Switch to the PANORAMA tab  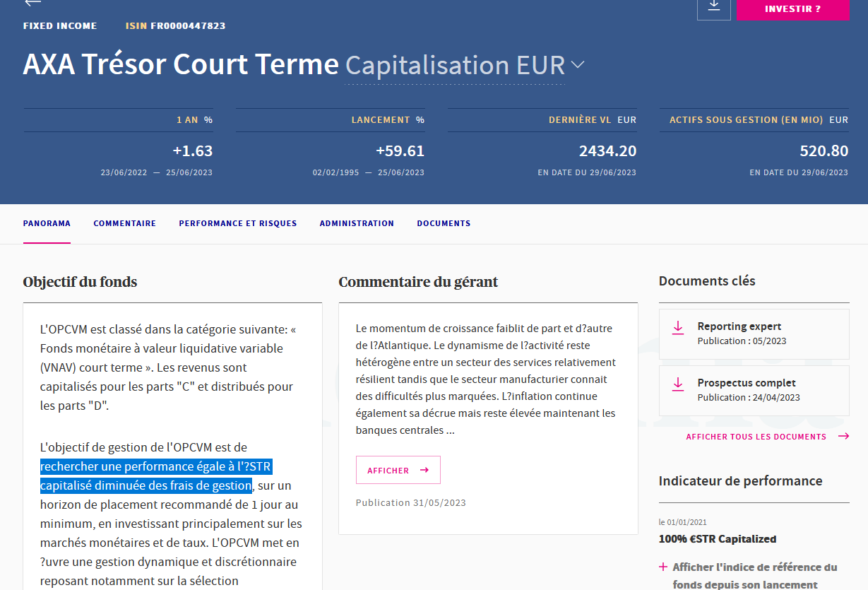[x=47, y=223]
